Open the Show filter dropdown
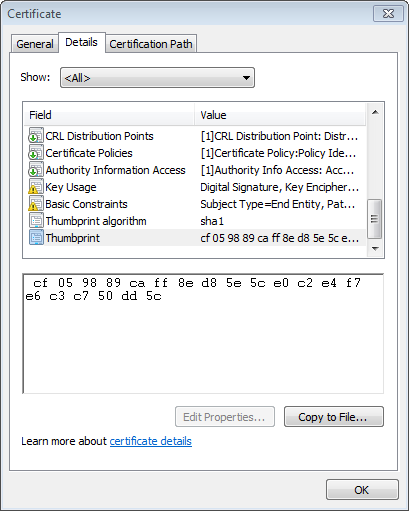409x511 pixels. pyautogui.click(x=157, y=78)
